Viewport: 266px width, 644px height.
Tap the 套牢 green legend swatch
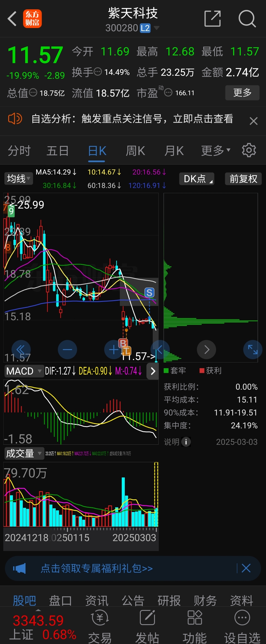[x=166, y=370]
